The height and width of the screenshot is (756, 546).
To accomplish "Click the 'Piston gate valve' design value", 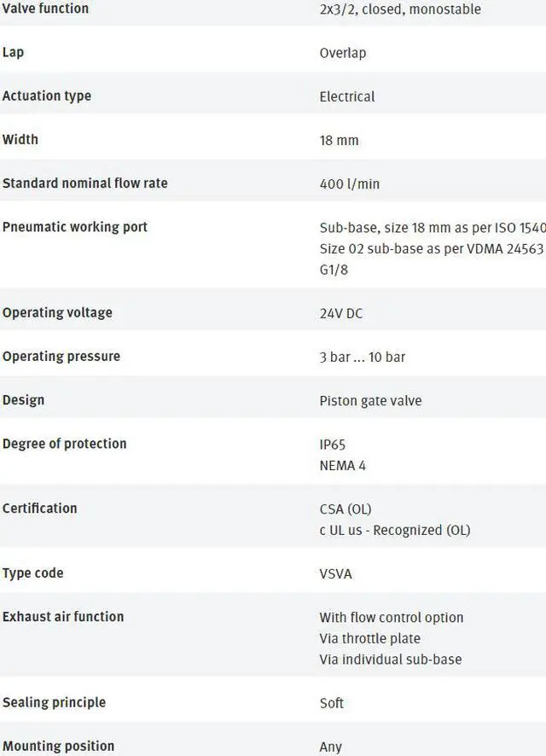I will point(370,400).
